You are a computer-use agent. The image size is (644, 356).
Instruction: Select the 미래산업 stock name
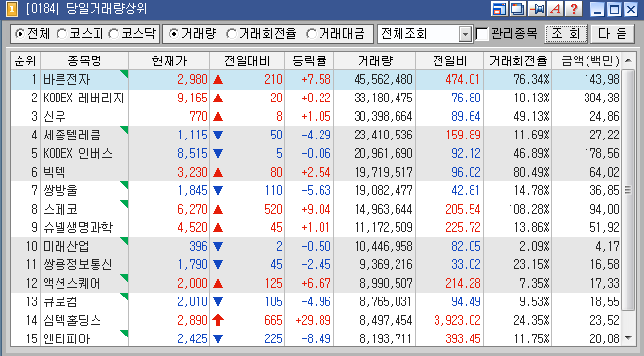tap(66, 246)
